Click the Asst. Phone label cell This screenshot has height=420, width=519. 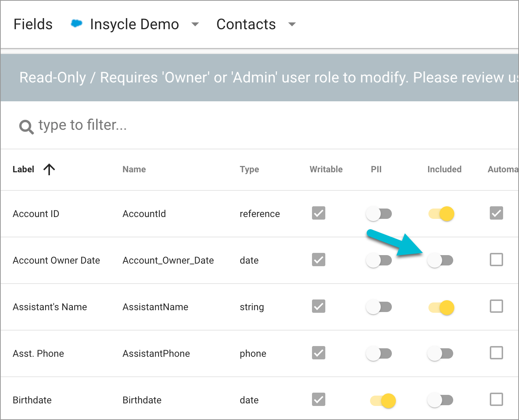point(38,353)
